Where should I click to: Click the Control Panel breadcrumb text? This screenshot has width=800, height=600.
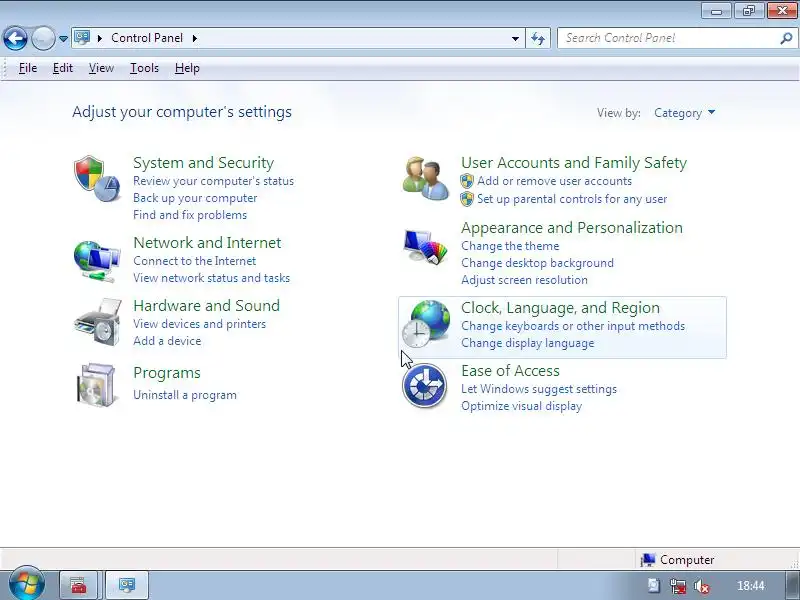[147, 38]
